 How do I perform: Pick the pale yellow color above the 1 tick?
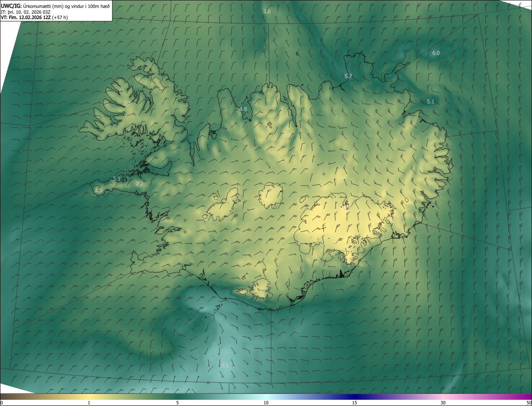click(x=89, y=397)
